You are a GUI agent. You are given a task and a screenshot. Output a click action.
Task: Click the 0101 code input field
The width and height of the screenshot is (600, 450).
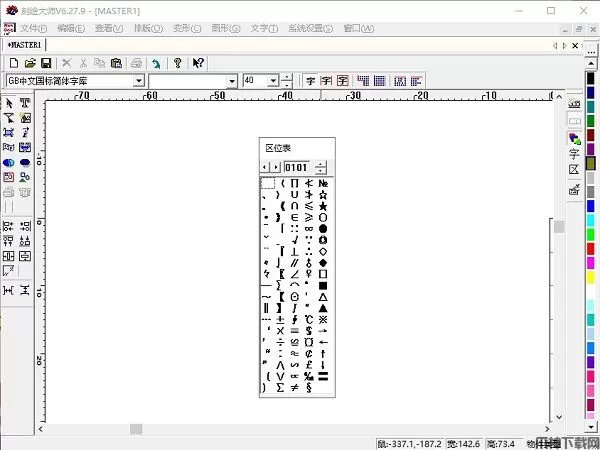[x=296, y=167]
